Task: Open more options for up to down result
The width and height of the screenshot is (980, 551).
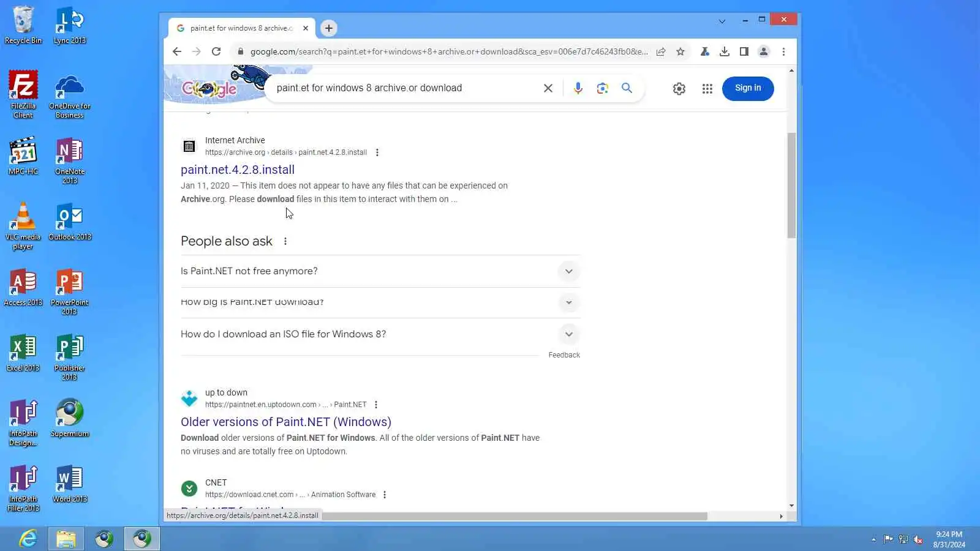Action: point(376,405)
